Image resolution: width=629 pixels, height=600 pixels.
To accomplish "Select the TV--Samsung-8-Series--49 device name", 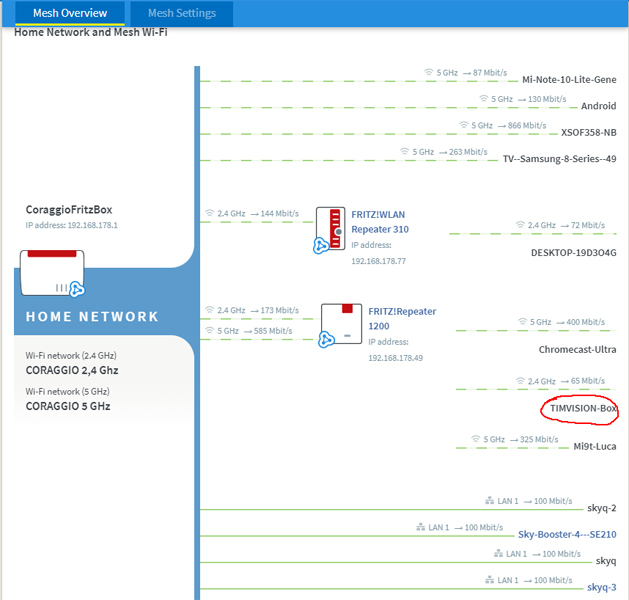I will pyautogui.click(x=560, y=159).
